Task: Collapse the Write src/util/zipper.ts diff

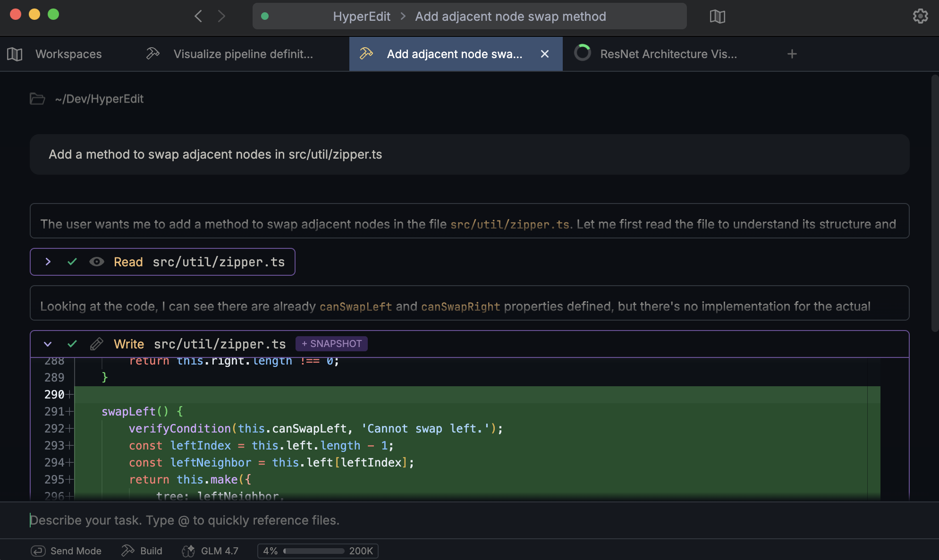Action: pyautogui.click(x=47, y=344)
